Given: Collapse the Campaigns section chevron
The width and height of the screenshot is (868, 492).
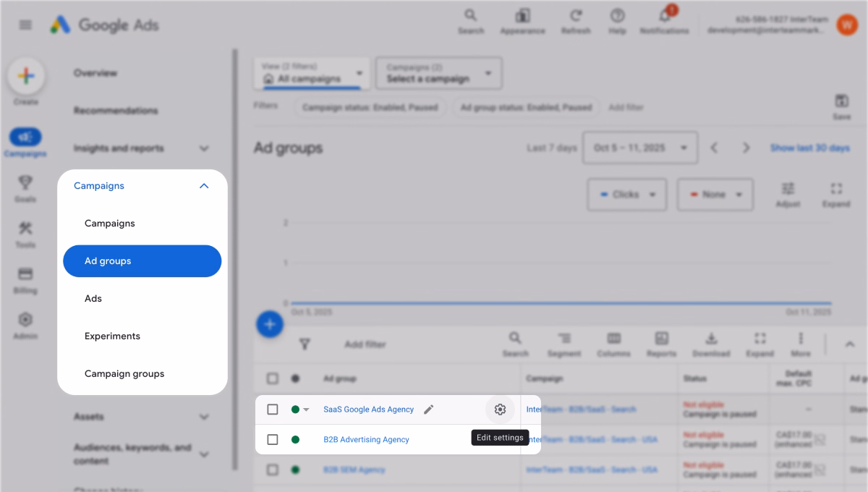Looking at the screenshot, I should (204, 186).
